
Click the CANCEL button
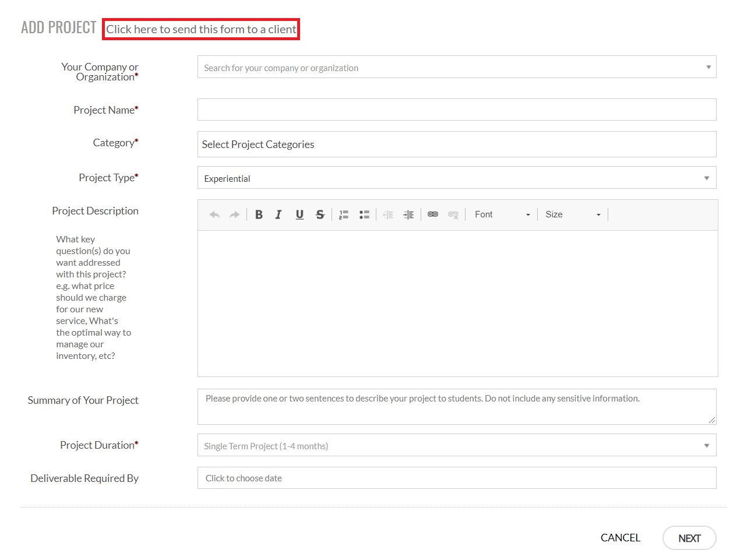pyautogui.click(x=619, y=538)
